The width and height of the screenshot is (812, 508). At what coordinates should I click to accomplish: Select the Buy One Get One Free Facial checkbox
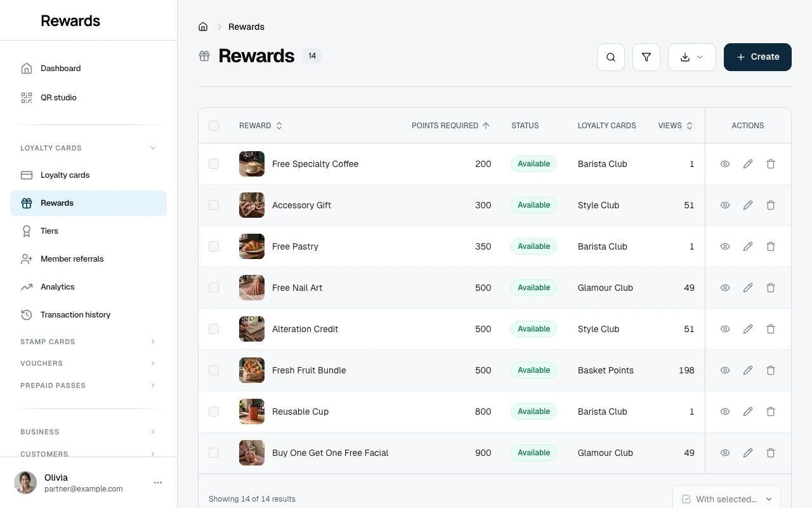pos(214,453)
